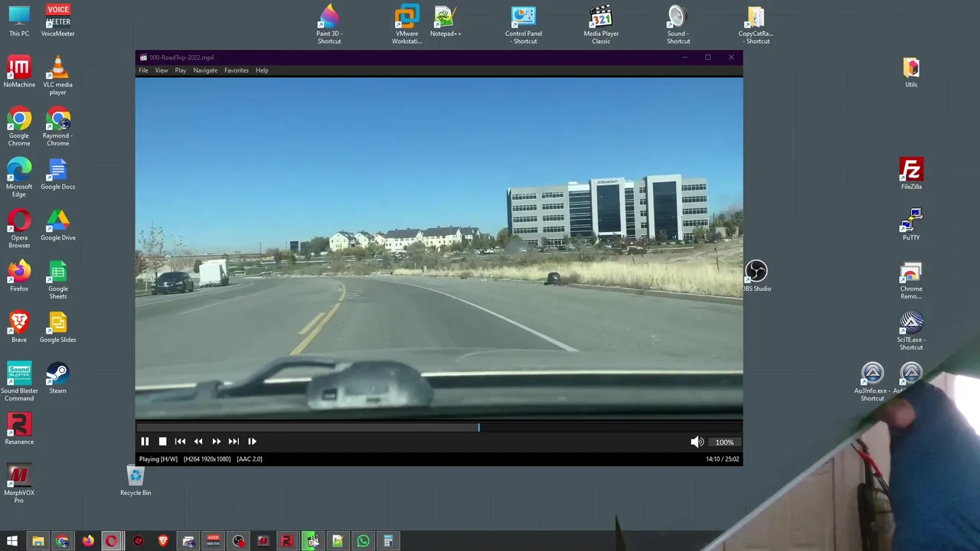Viewport: 980px width, 551px height.
Task: Select VMware Workstation desktop icon
Action: (x=407, y=24)
